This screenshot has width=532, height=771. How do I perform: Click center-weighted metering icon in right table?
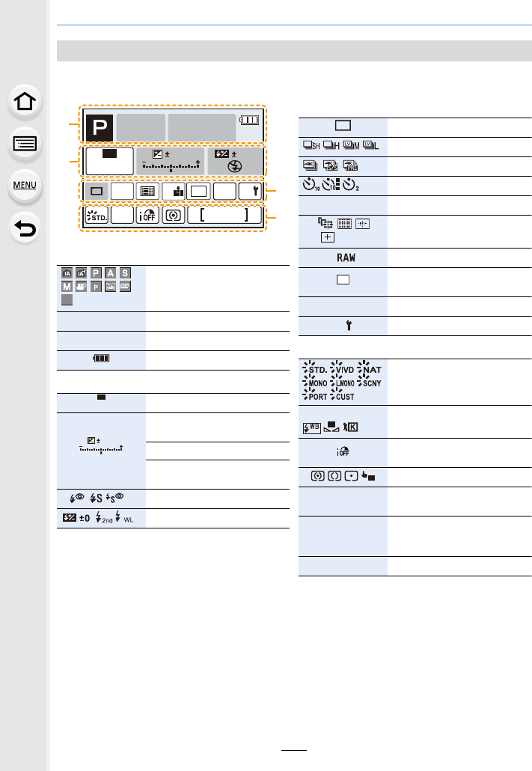[x=334, y=476]
